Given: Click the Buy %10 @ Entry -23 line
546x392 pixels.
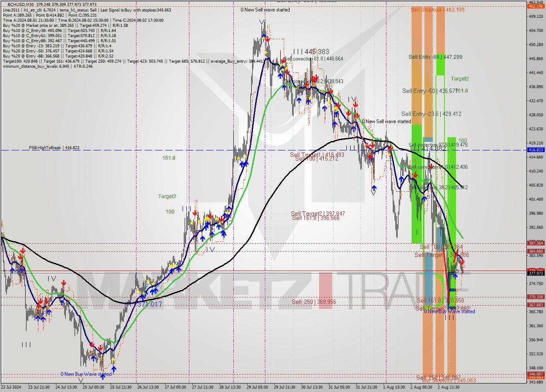Looking at the screenshot, I should tap(57, 46).
